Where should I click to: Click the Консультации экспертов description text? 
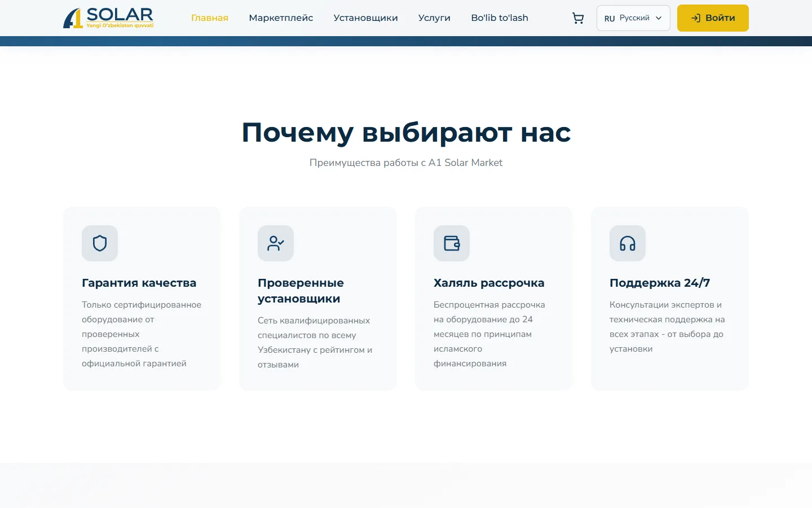point(667,327)
